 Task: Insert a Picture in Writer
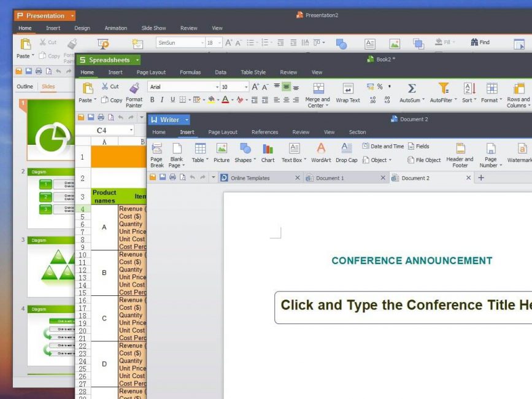coord(222,153)
